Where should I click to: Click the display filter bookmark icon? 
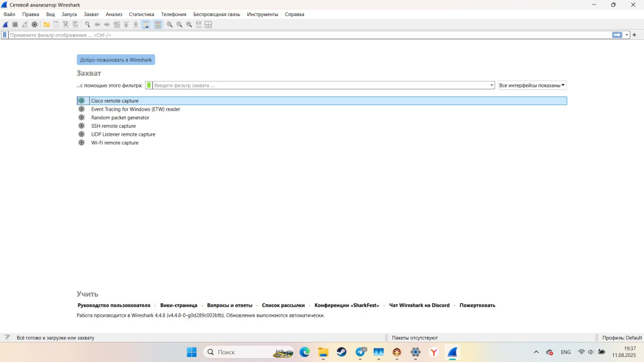click(5, 35)
